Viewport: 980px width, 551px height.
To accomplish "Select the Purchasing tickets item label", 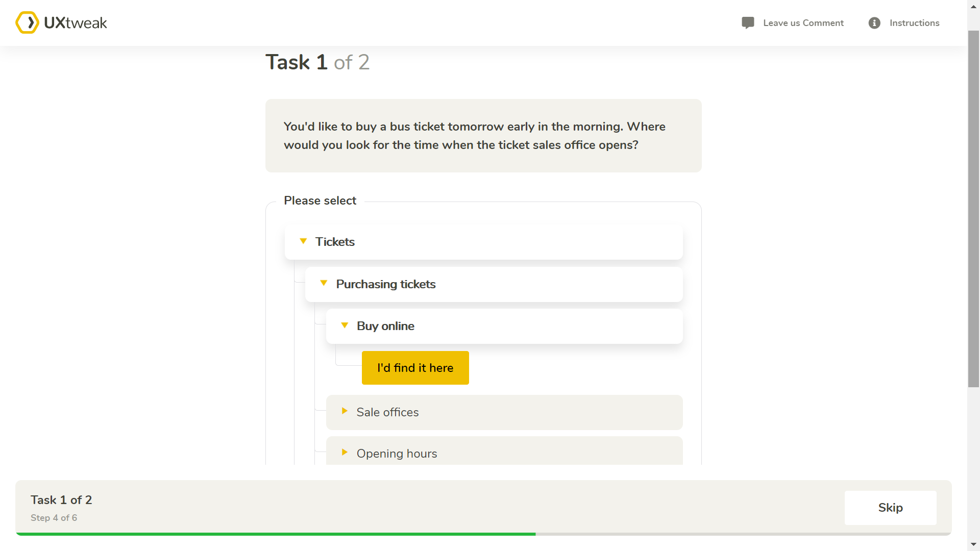I will tap(386, 284).
